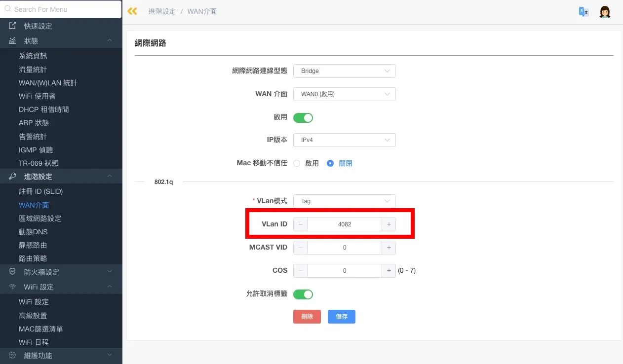Disable the 啟用 toggle switch
This screenshot has height=364, width=623.
[x=303, y=117]
